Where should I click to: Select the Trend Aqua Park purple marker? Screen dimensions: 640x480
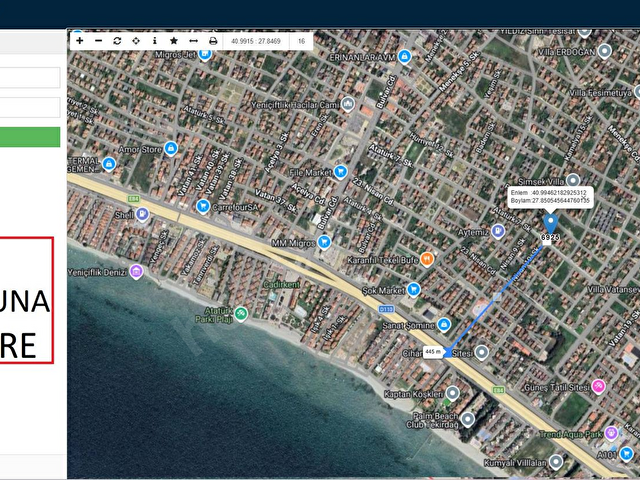click(x=611, y=433)
